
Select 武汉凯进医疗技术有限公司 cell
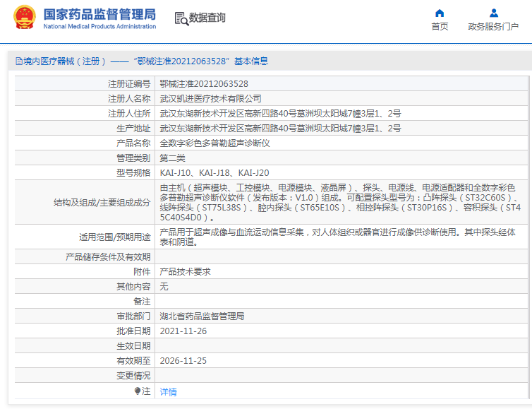[x=210, y=98]
